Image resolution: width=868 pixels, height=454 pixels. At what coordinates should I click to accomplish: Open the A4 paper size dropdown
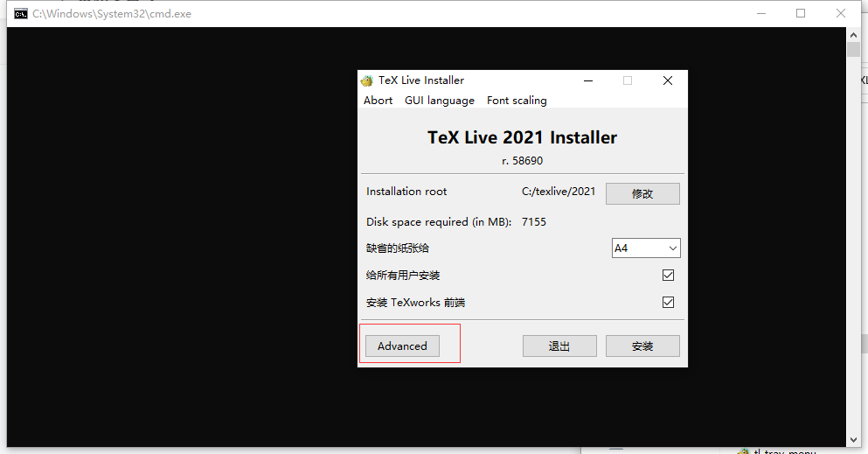pyautogui.click(x=646, y=248)
